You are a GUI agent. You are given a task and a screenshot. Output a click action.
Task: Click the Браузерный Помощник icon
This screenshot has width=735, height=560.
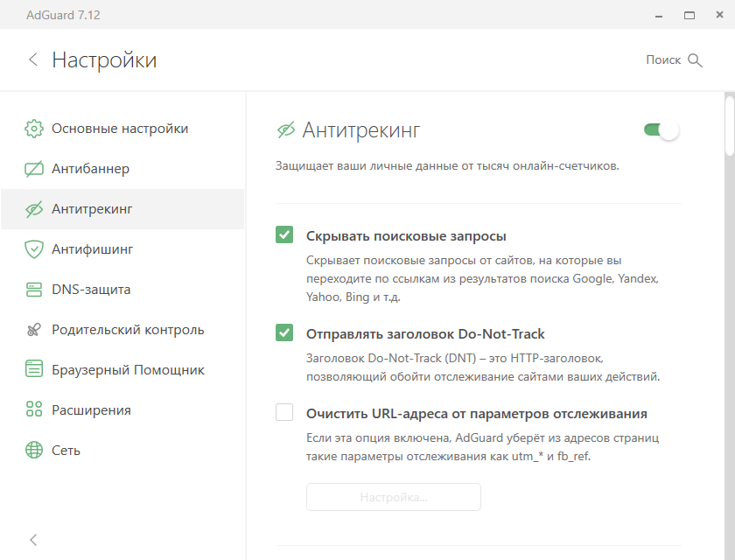pos(33,369)
